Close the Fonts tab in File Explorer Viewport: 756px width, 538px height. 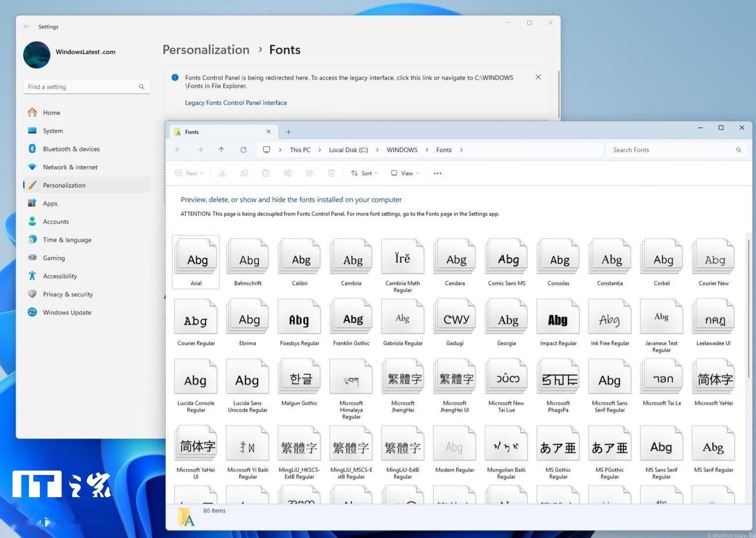(268, 132)
